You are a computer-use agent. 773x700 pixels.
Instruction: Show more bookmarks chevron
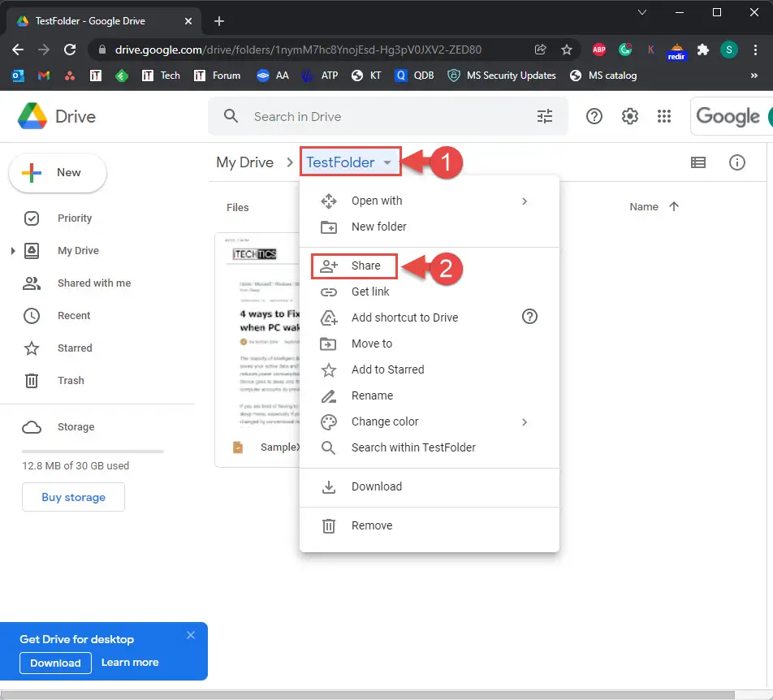(754, 76)
